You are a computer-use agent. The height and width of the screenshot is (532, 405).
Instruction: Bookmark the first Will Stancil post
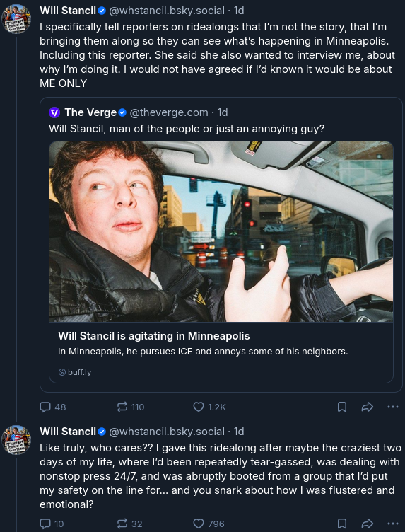click(342, 407)
